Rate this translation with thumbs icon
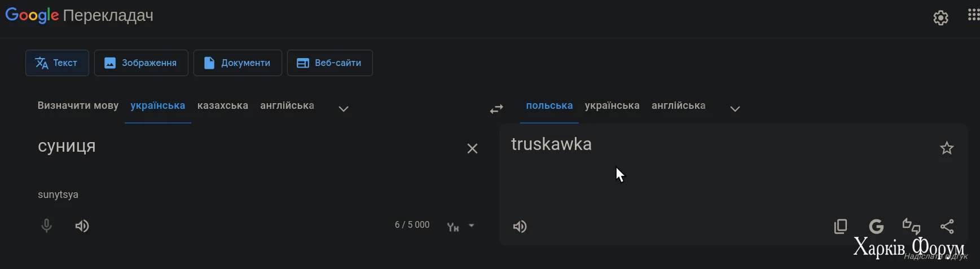This screenshot has height=269, width=980. (x=912, y=226)
